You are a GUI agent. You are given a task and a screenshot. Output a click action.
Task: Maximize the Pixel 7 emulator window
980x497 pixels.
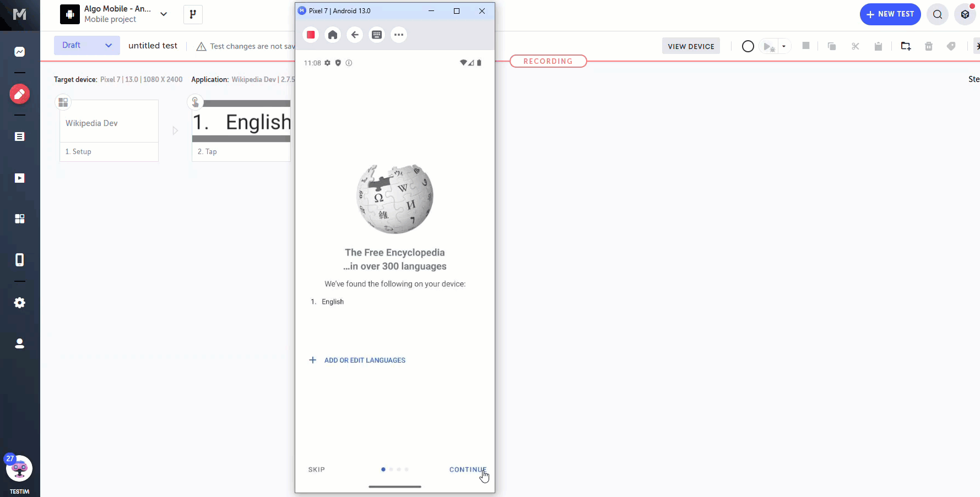coord(457,11)
